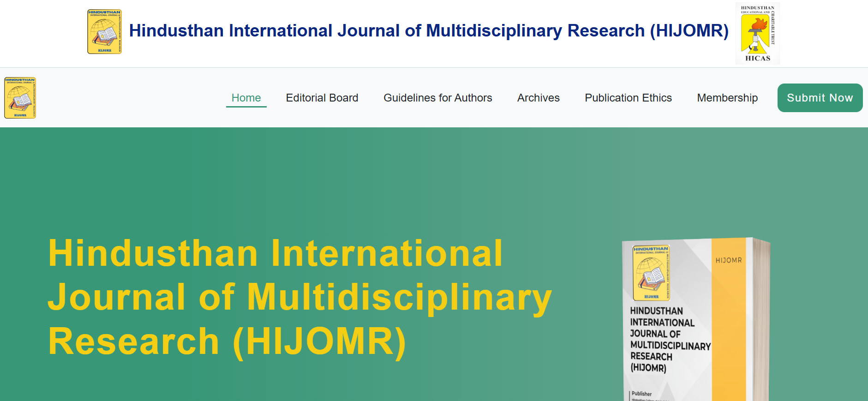Viewport: 868px width, 401px height.
Task: Click the globe-and-book emblem on the book cover
Action: pyautogui.click(x=651, y=273)
